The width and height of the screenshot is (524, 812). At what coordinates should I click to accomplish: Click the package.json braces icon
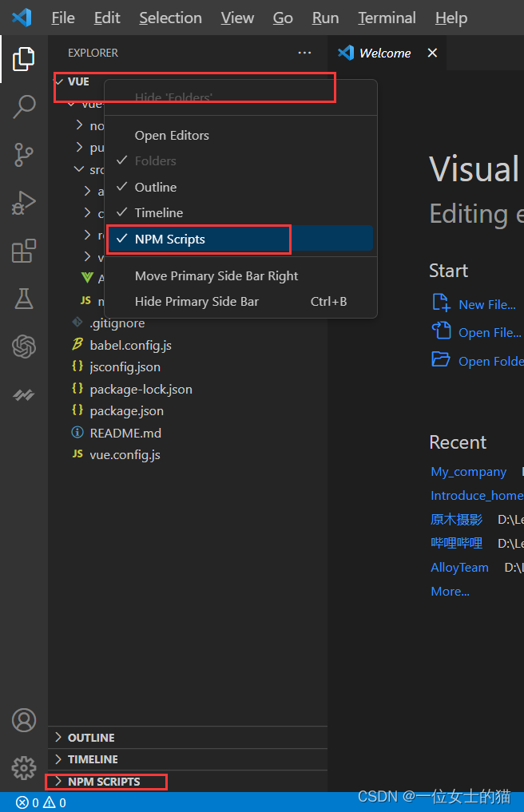click(x=77, y=410)
